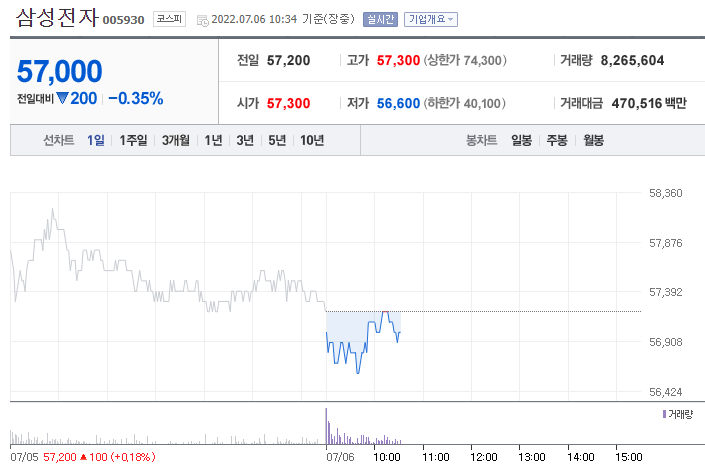Switch to the 3년 chart period
Image resolution: width=705 pixels, height=471 pixels.
coord(245,141)
